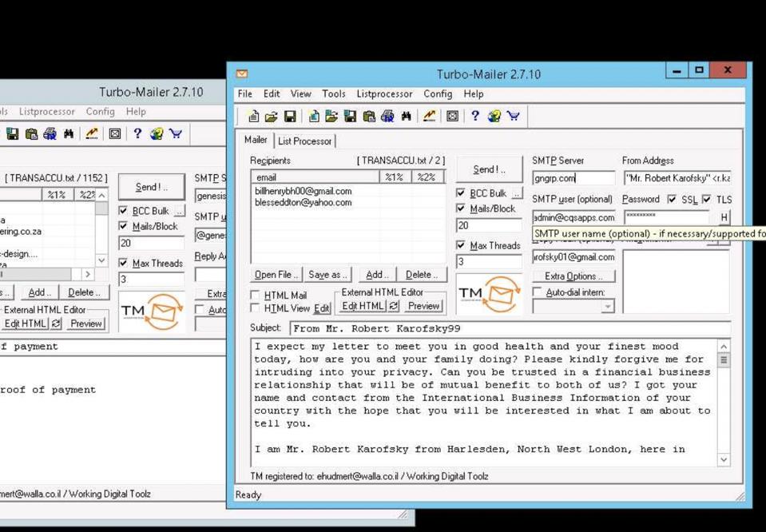This screenshot has width=766, height=532.
Task: Click the open mail folder icon in front toolbar
Action: tap(271, 117)
